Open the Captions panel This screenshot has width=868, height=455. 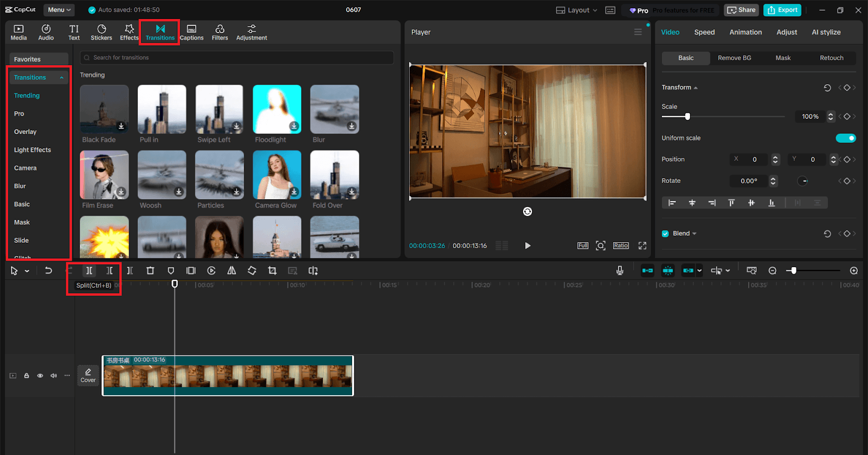coord(192,33)
